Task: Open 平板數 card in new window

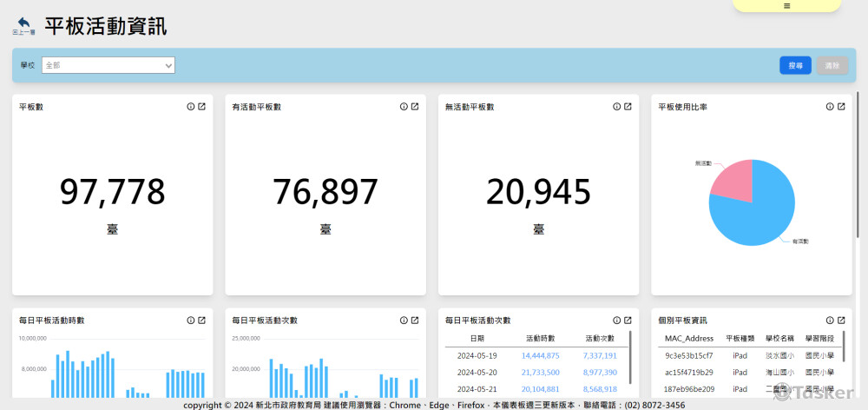Action: (x=201, y=107)
